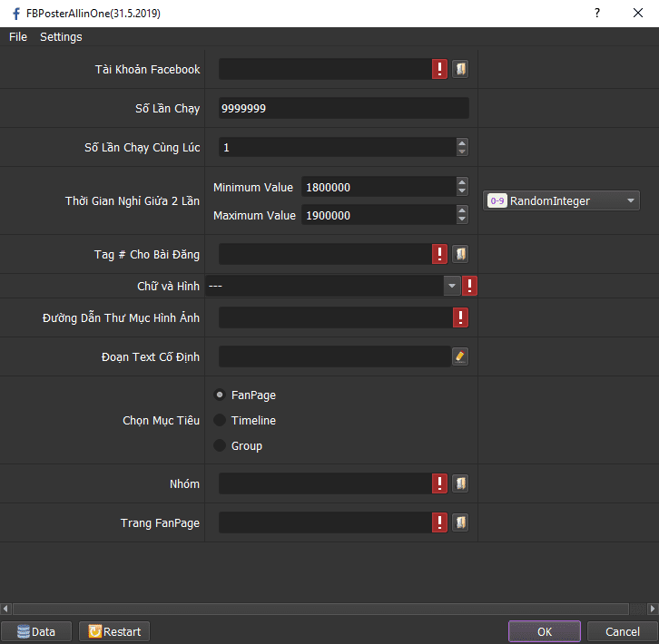The width and height of the screenshot is (659, 644).
Task: Click the Restart button
Action: [x=114, y=631]
